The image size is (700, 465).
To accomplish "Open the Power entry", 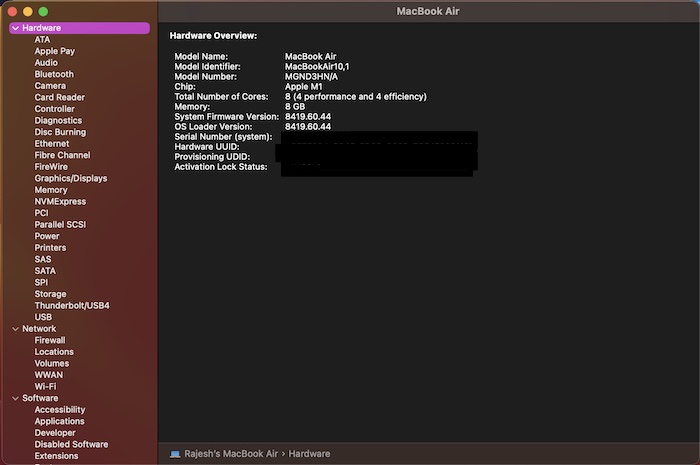I will tap(47, 236).
